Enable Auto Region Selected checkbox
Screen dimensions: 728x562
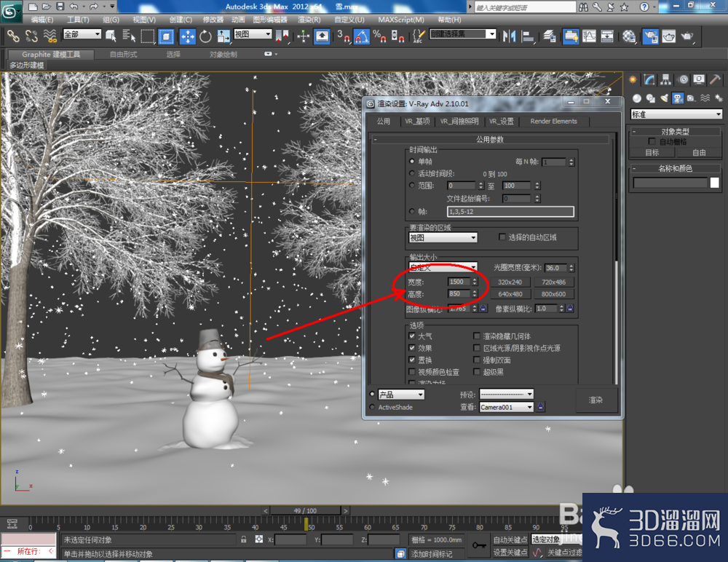click(x=502, y=237)
